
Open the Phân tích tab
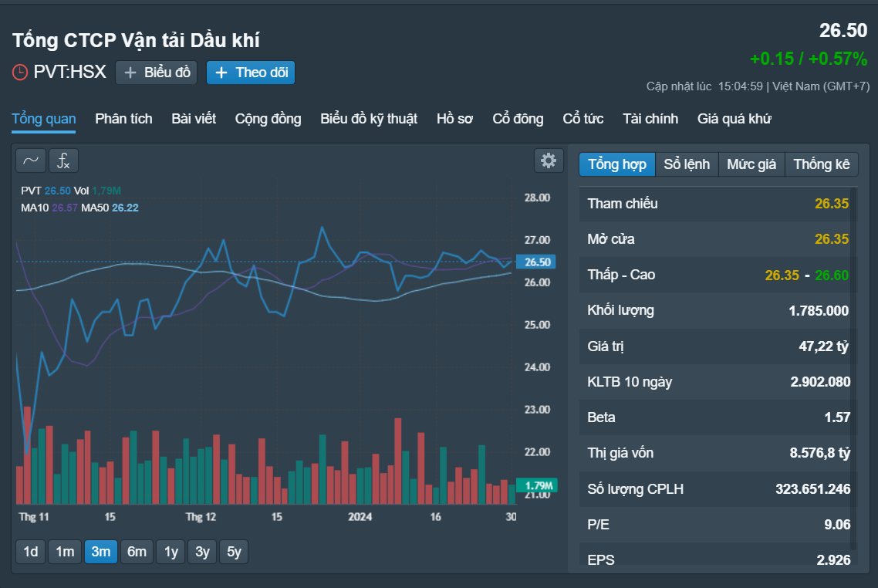coord(123,119)
